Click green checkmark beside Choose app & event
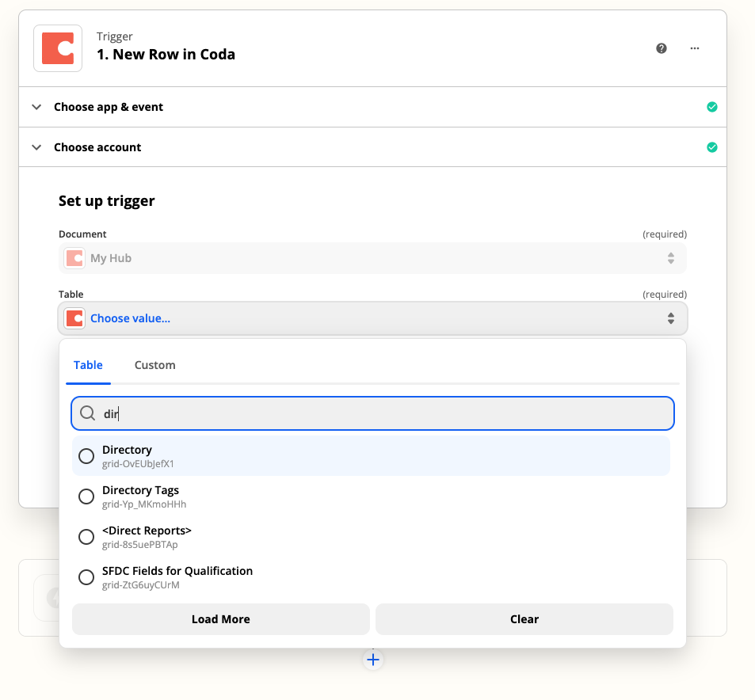 coord(712,107)
